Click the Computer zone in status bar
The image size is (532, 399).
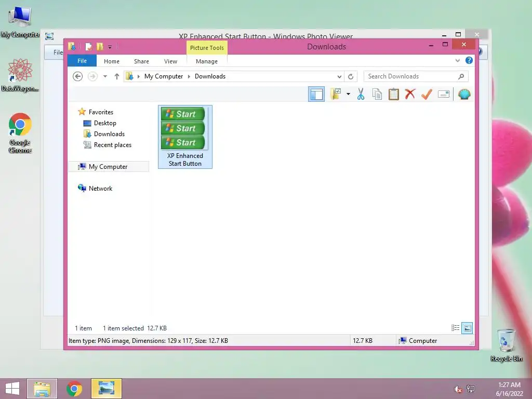[x=418, y=341]
